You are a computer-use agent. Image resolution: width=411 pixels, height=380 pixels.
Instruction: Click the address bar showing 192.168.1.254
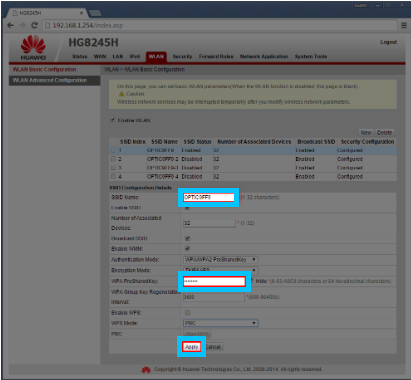click(220, 25)
